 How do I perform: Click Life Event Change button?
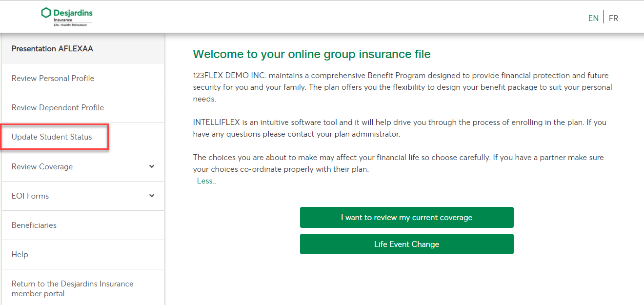pyautogui.click(x=406, y=244)
